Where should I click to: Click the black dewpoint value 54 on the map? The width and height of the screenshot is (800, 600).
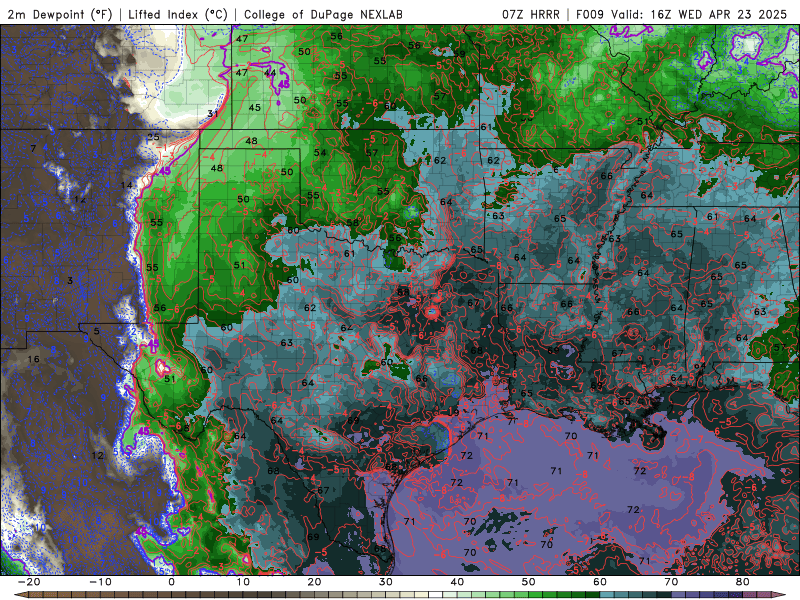pyautogui.click(x=320, y=153)
